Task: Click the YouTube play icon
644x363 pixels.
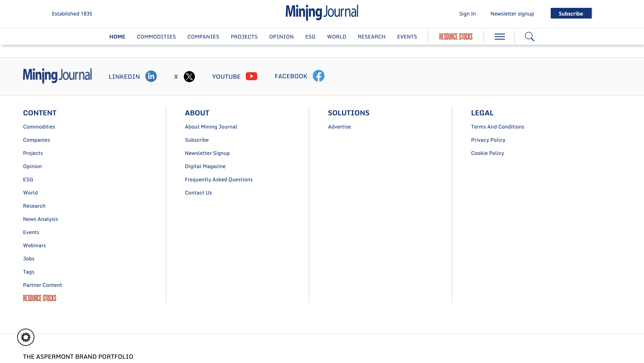Action: (251, 76)
